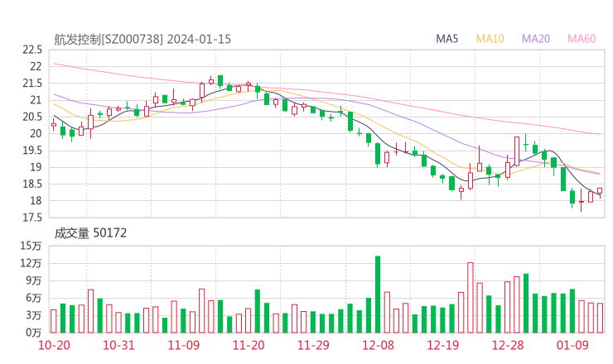Click the 19.5 price axis label
Viewport: 613px width, 364px height.
pos(31,151)
